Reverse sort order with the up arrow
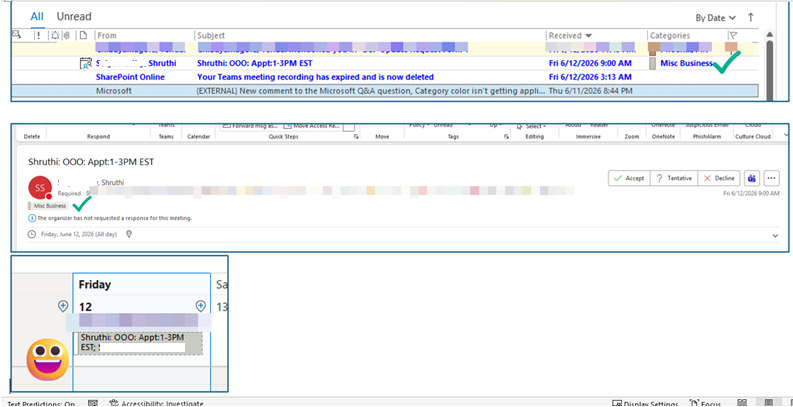This screenshot has height=407, width=793. [751, 17]
